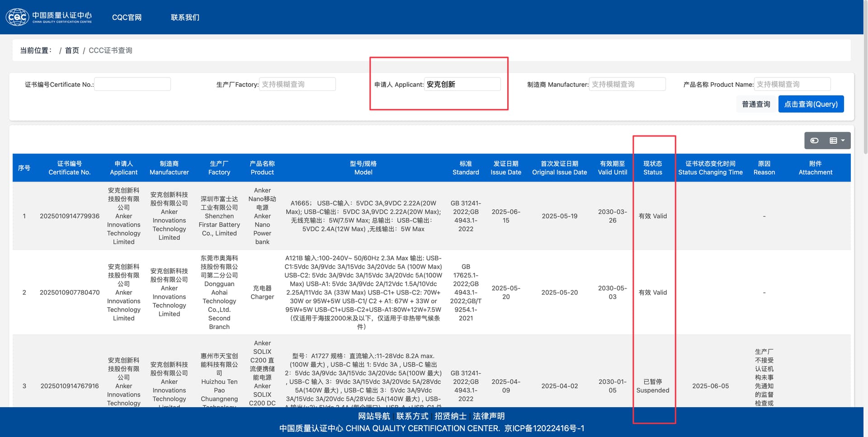Focus the Product Name input field

coord(793,84)
